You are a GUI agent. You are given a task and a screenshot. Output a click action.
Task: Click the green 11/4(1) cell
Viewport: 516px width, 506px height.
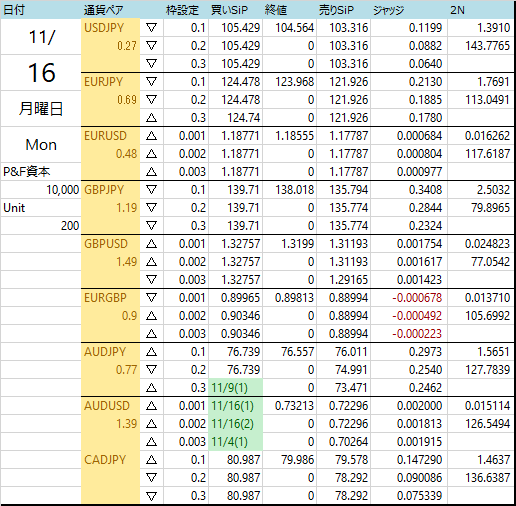[x=235, y=442]
